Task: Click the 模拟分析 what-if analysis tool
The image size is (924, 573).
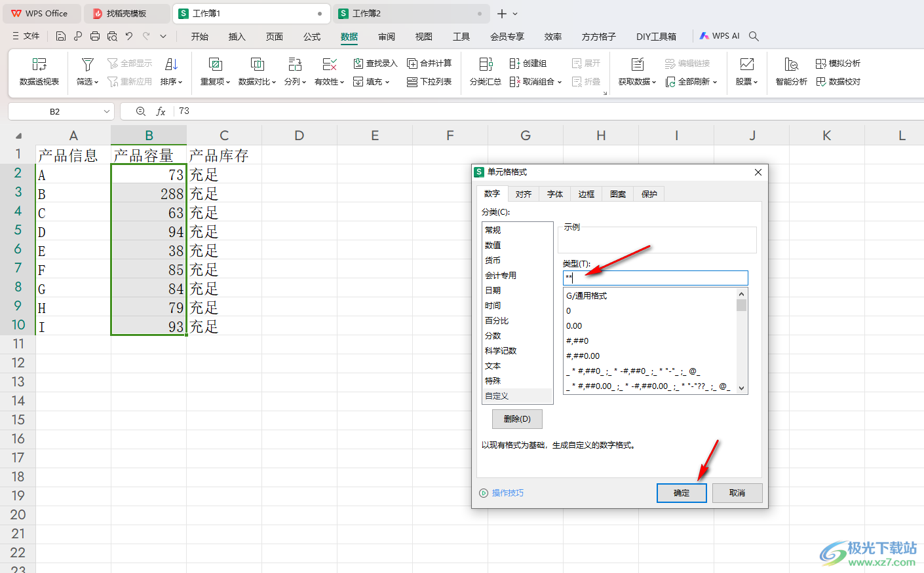Action: [x=838, y=64]
